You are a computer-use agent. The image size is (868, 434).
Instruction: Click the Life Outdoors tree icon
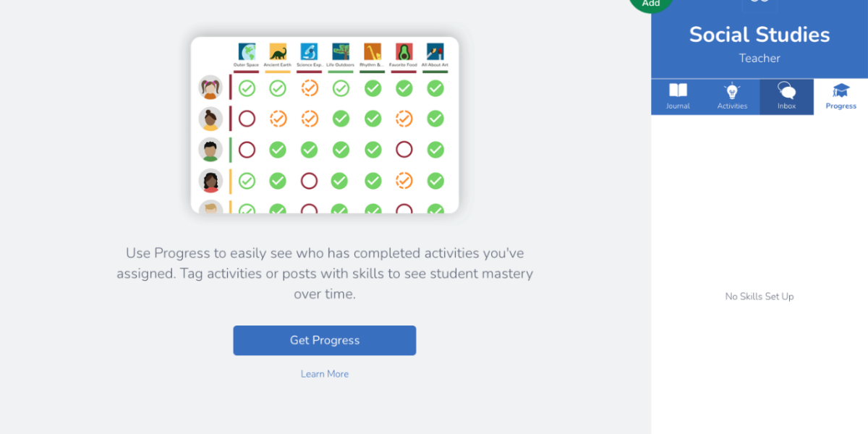pos(341,52)
